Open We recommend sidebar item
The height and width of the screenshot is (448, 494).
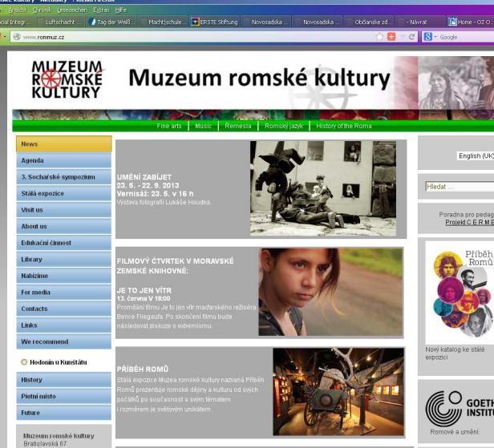(x=64, y=341)
